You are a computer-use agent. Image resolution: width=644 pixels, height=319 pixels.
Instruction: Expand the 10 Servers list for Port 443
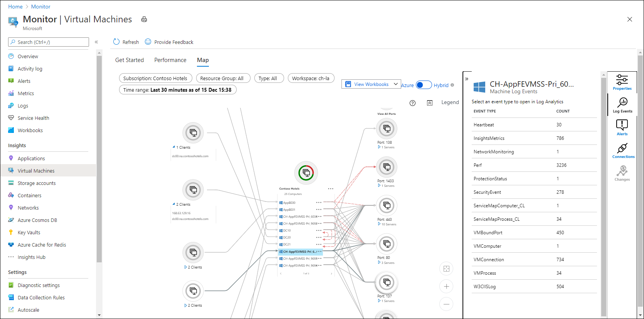(379, 224)
